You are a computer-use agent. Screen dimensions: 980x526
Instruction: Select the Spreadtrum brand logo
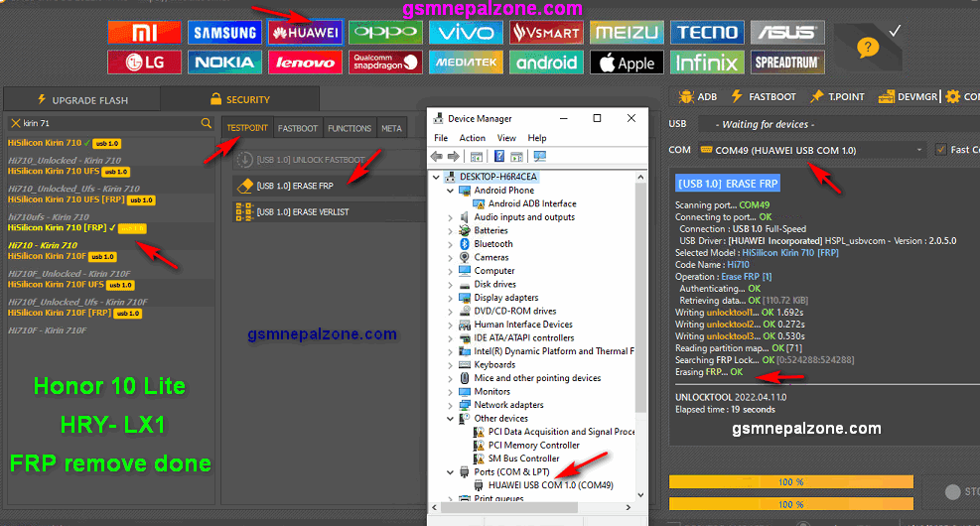[787, 63]
